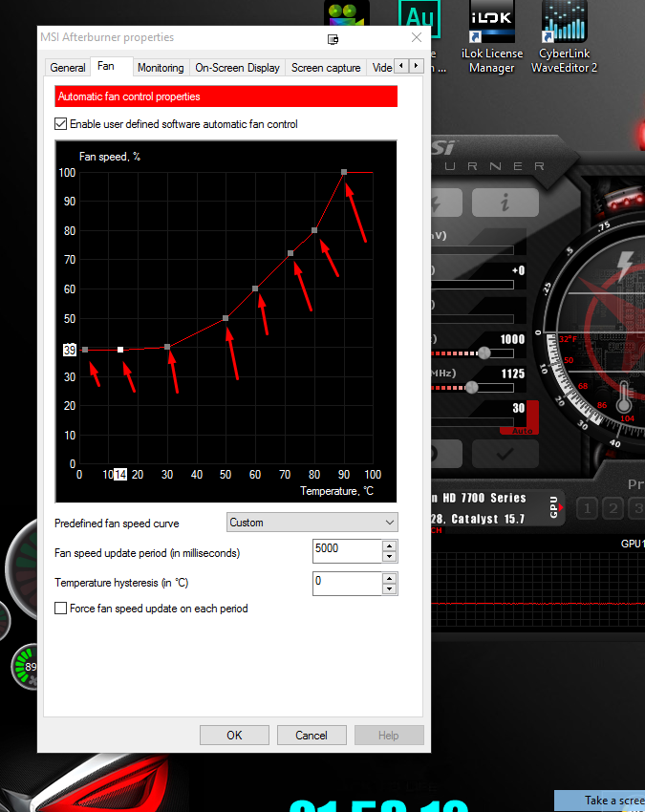
Task: Enable Force fan speed update on each period
Action: pyautogui.click(x=60, y=608)
